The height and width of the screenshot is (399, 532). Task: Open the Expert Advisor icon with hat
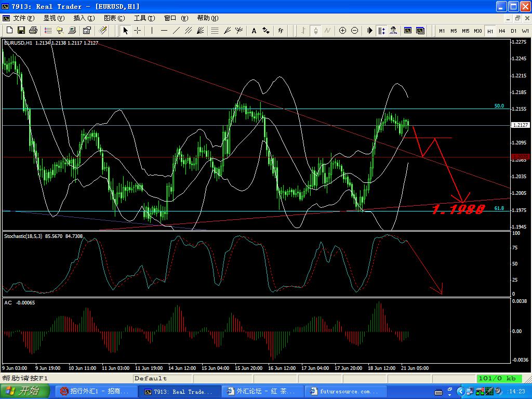394,31
